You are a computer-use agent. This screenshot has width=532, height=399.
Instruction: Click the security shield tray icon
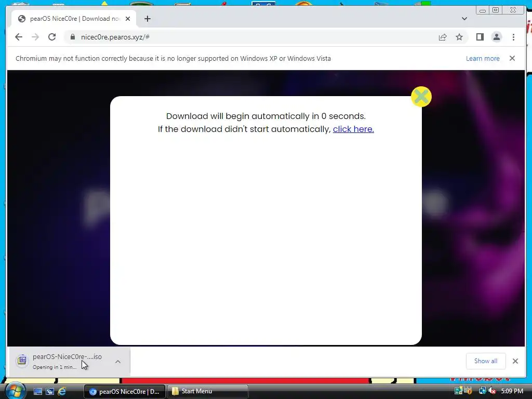[468, 391]
